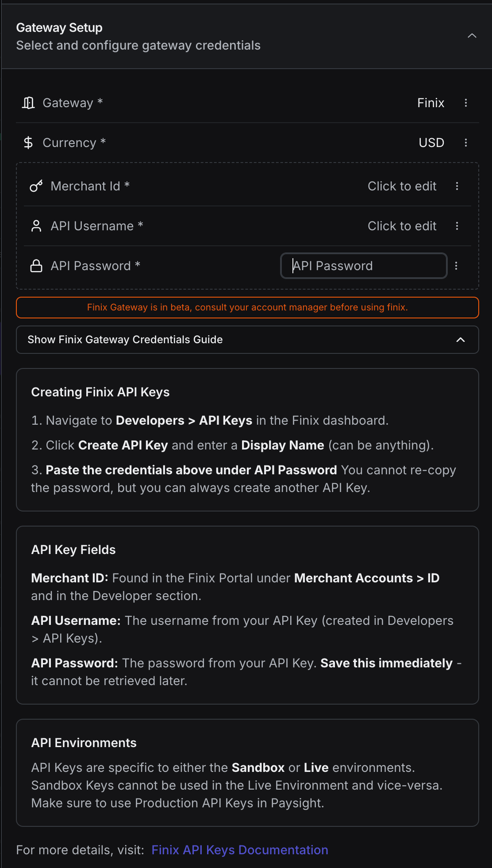Click to edit the Merchant Id value
The width and height of the screenshot is (492, 868).
(x=402, y=186)
